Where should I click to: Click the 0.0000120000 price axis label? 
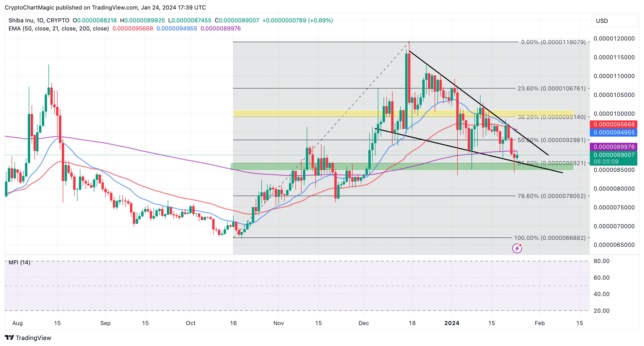coord(614,39)
